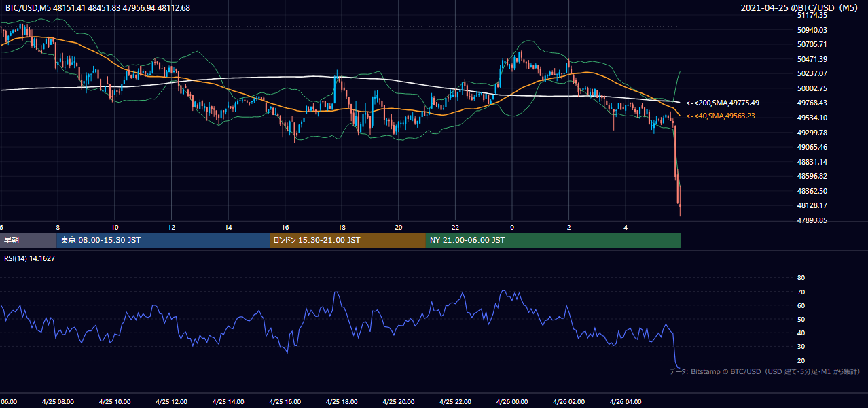Click the 4/25 16:00 bottom time label
868x408 pixels.
(x=285, y=402)
